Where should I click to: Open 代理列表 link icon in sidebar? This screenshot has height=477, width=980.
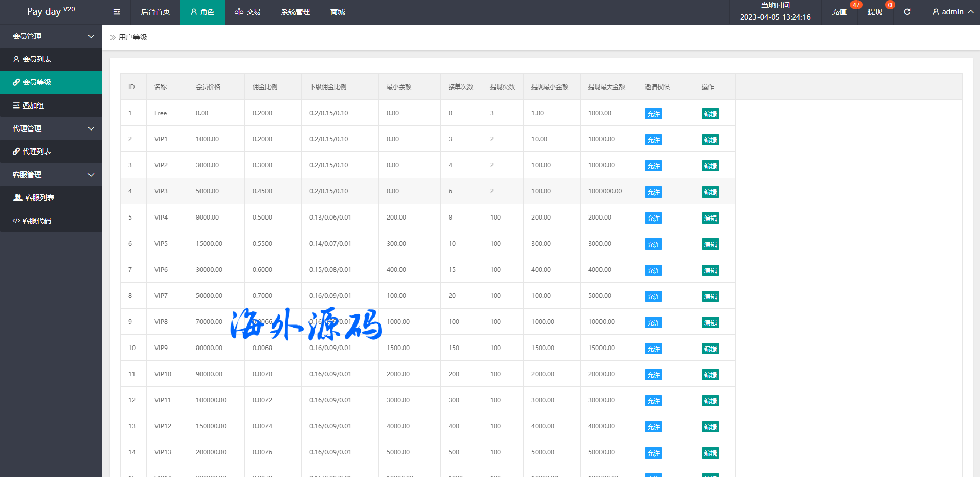tap(16, 151)
